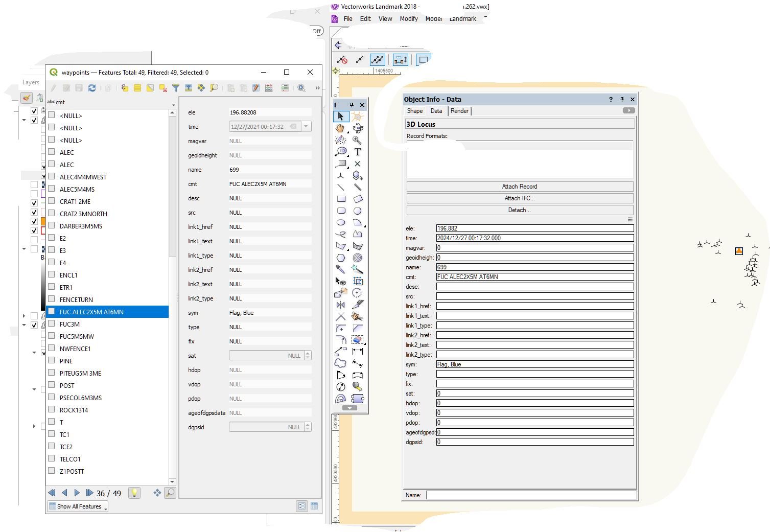Viewport: 770px width, 532px height.
Task: Choose the Tape Measure tool
Action: pyautogui.click(x=357, y=387)
